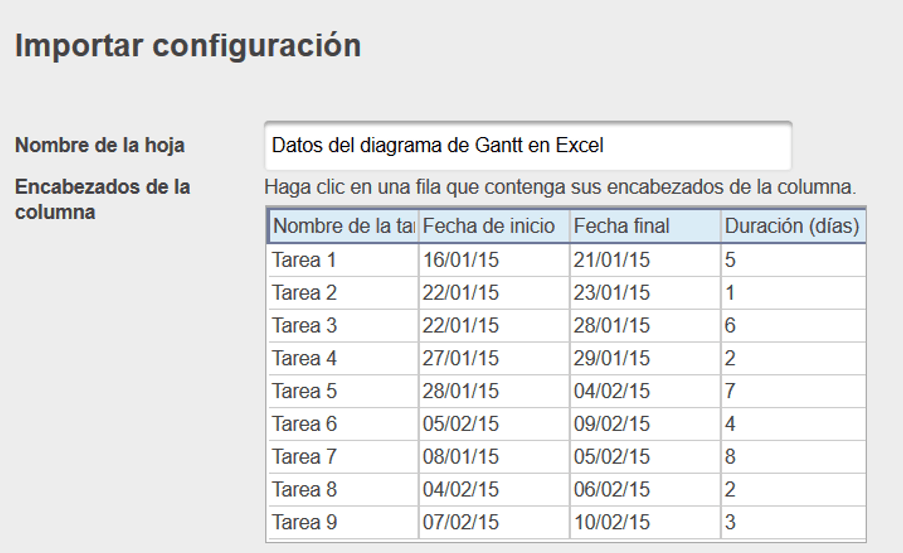Choose the Tarea 8 name cell
This screenshot has width=903, height=553.
coord(343,490)
